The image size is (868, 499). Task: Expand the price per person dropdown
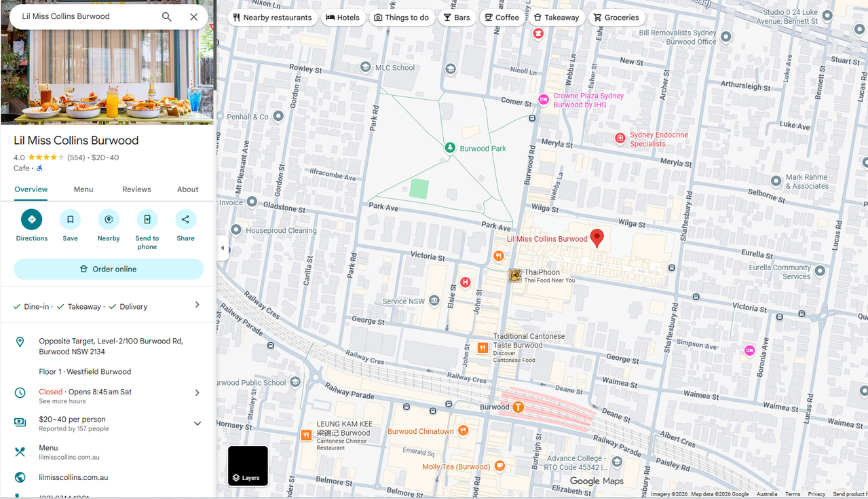point(197,424)
